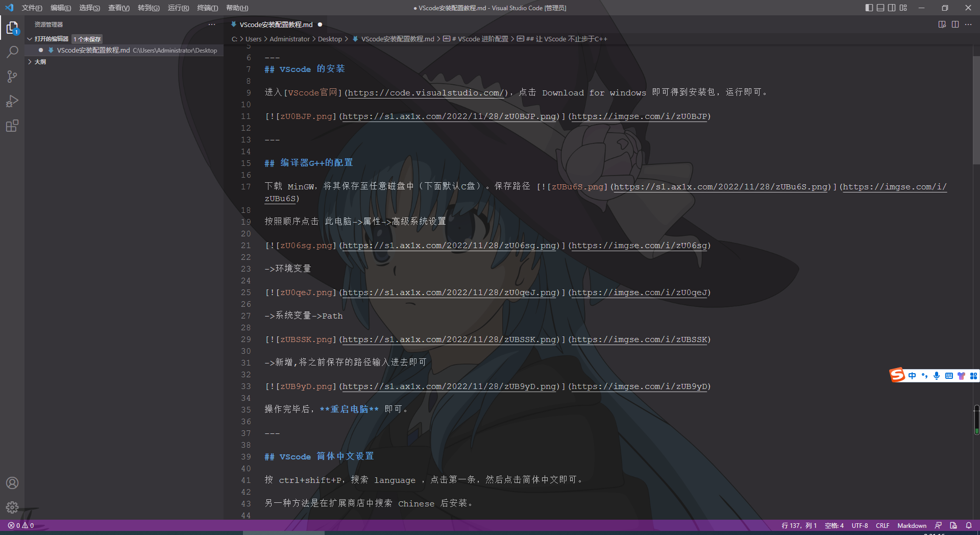This screenshot has width=980, height=535.
Task: Change indentation via '空格: 4' status
Action: [834, 525]
